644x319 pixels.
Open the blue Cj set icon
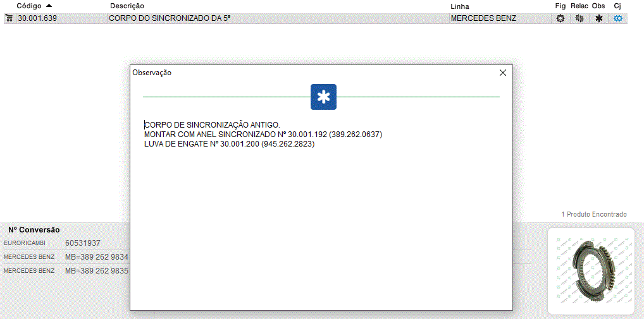618,18
